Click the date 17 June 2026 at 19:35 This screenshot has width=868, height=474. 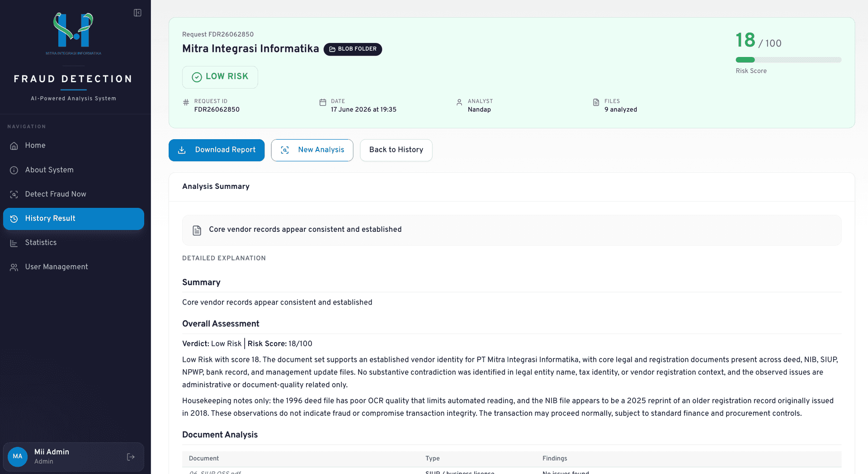[x=363, y=110]
